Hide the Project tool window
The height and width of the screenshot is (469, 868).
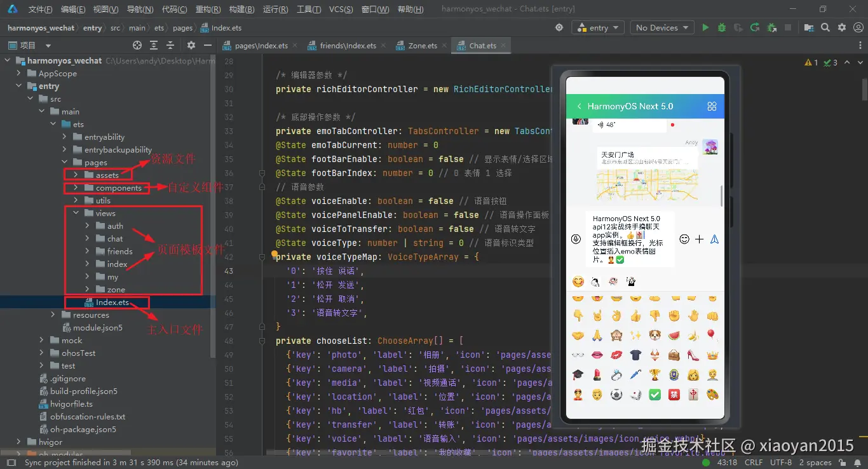click(x=207, y=46)
